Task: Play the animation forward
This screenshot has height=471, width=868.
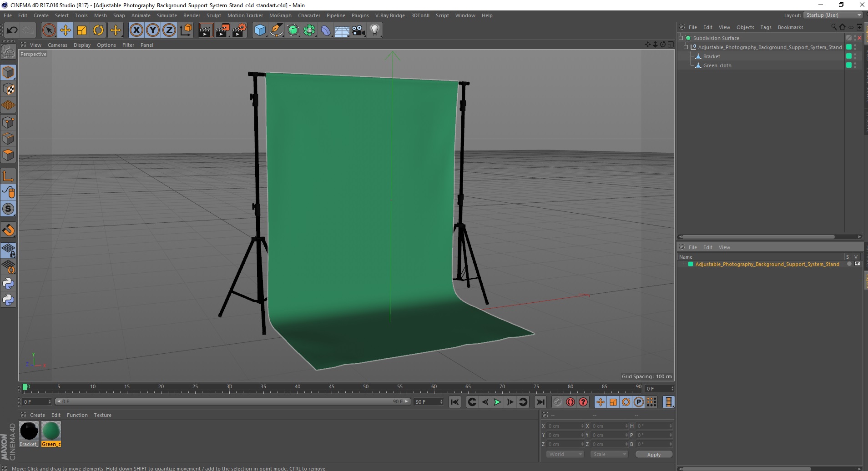Action: coord(497,402)
